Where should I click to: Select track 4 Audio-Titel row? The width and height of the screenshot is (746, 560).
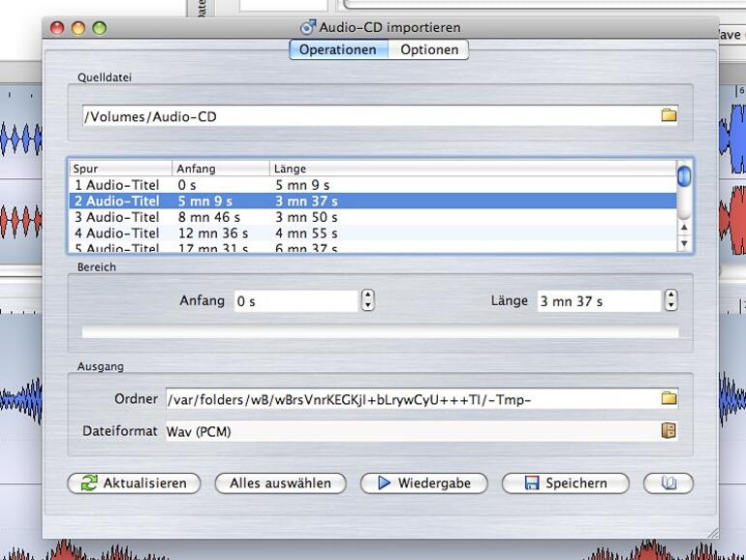(373, 233)
